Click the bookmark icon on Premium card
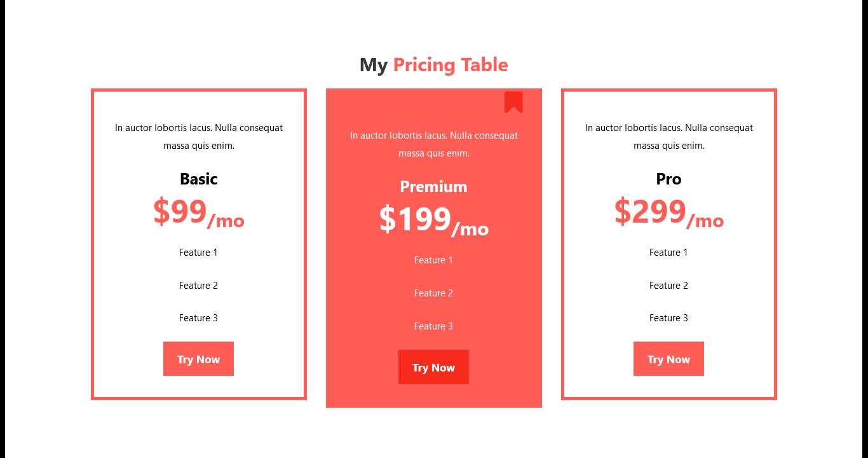This screenshot has height=458, width=868. pyautogui.click(x=513, y=102)
